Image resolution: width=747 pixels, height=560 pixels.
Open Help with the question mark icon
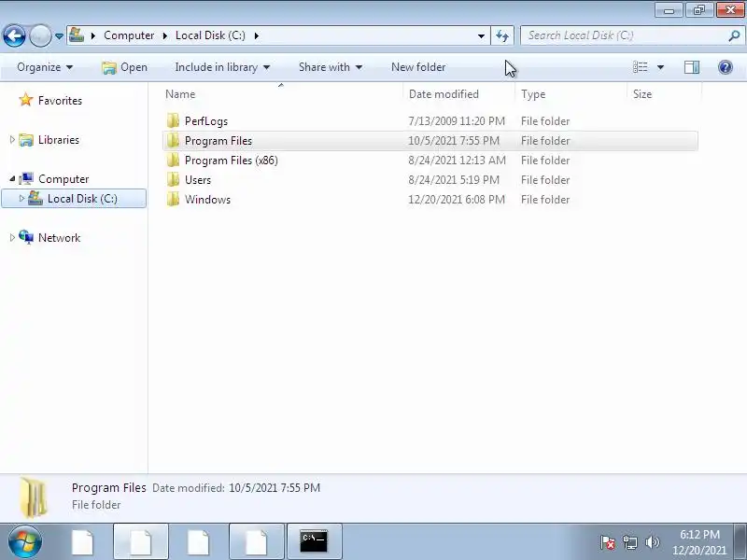tap(726, 67)
